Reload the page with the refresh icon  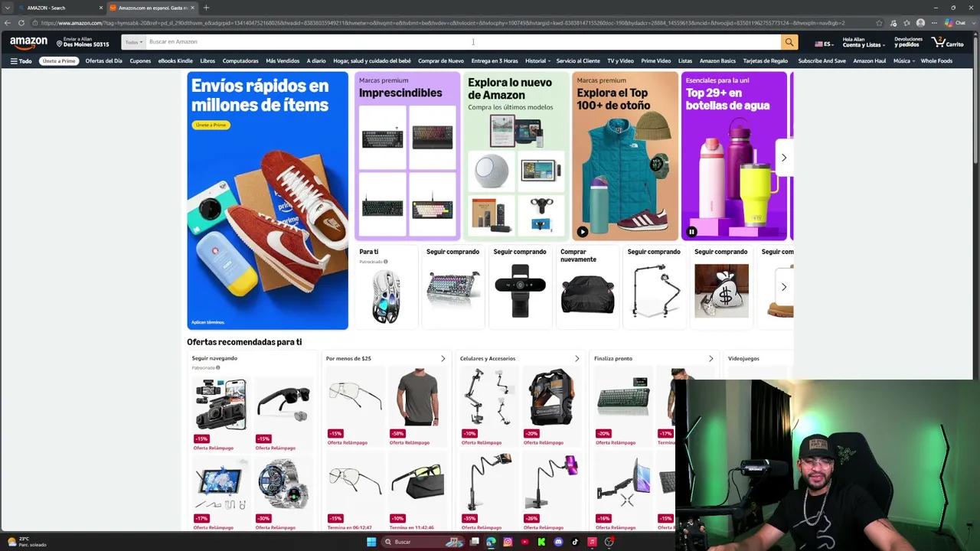(21, 23)
